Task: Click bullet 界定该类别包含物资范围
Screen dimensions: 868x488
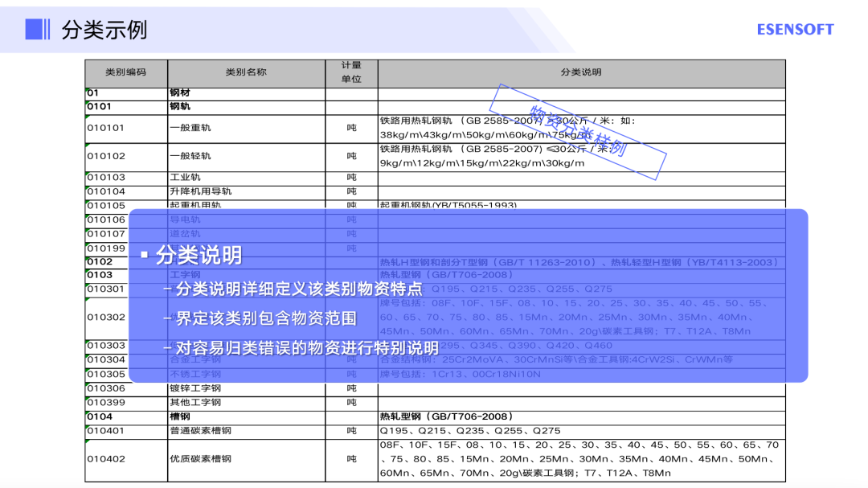Action: tap(266, 318)
